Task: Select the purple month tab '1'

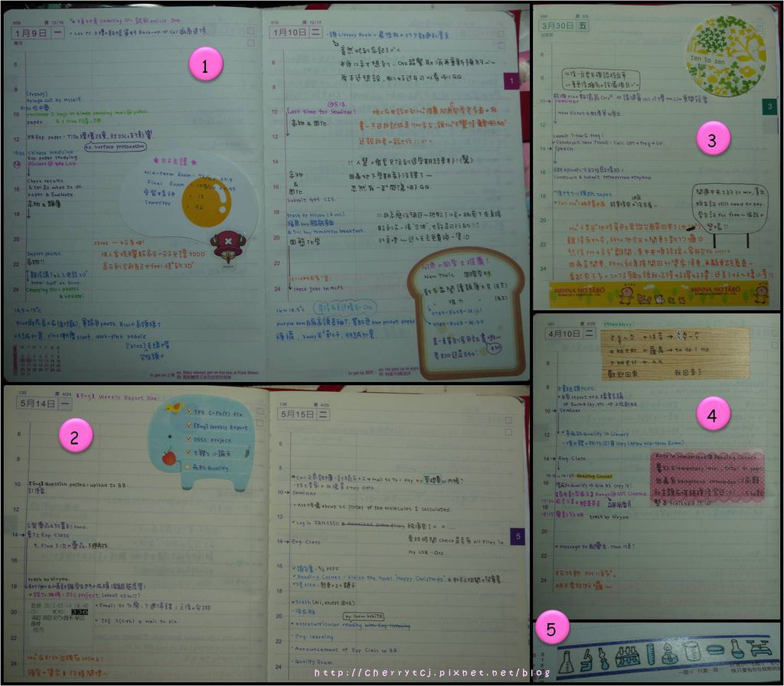Action: [511, 81]
